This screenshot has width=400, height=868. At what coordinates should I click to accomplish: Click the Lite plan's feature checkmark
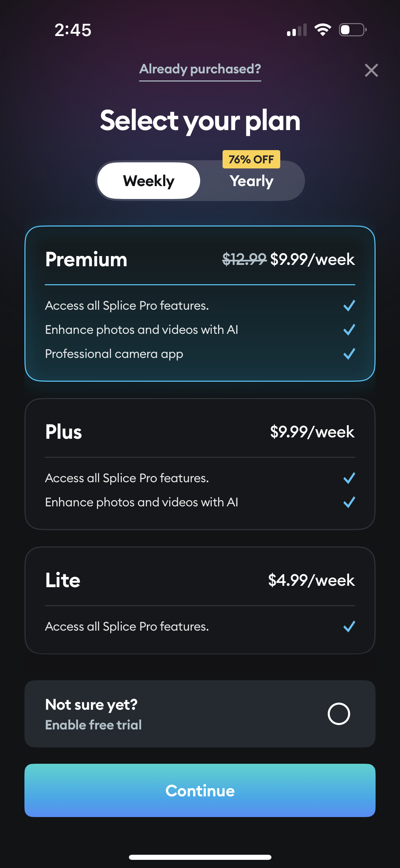point(349,627)
